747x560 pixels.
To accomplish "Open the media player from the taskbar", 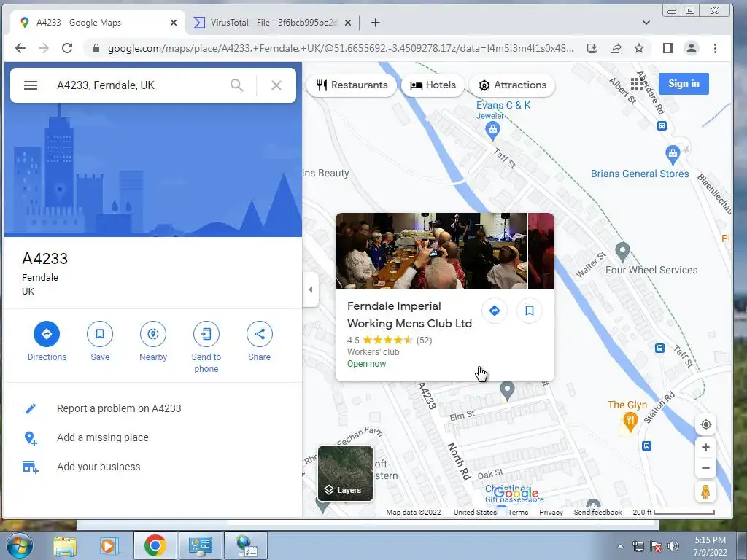I will 108,546.
